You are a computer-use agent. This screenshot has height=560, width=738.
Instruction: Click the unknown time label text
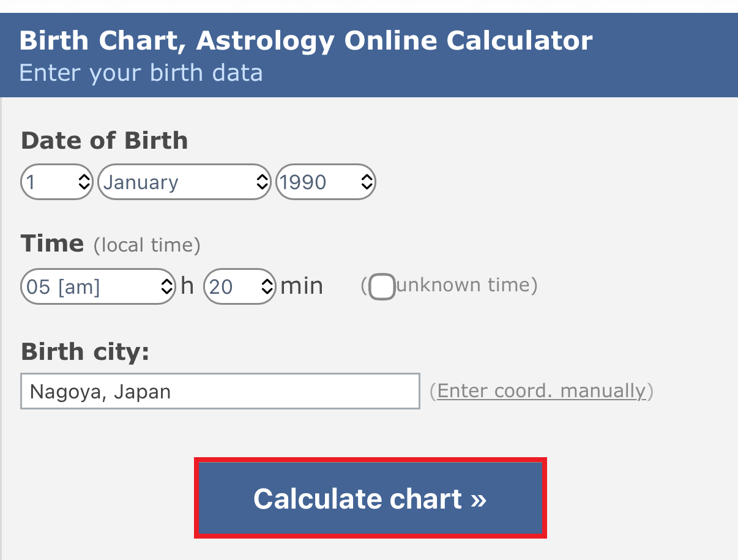[x=465, y=285]
